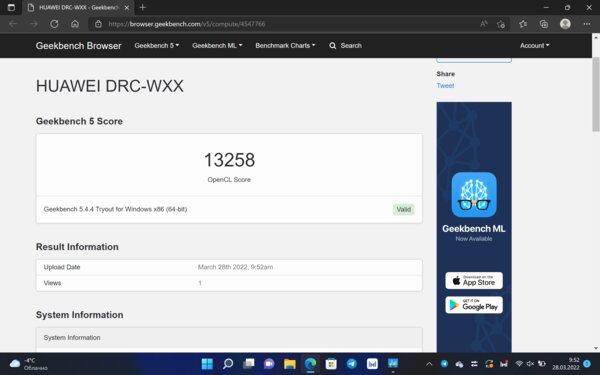600x375 pixels.
Task: Expand the Account dropdown
Action: click(x=534, y=46)
